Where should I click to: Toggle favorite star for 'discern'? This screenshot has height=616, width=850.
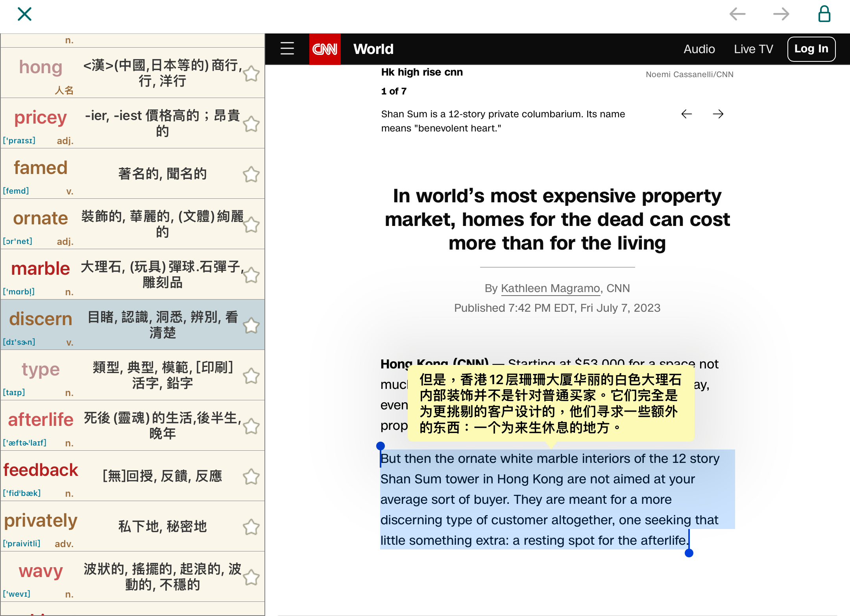tap(251, 326)
